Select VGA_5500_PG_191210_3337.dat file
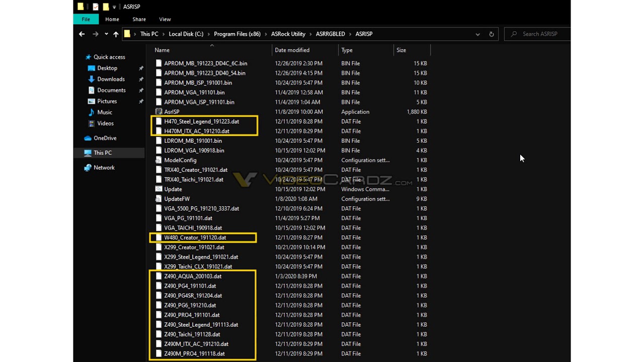Viewport: 644px width, 362px height. tap(201, 208)
